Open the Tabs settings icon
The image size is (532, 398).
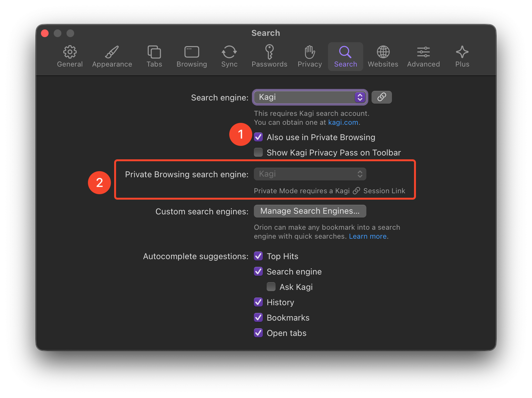(154, 52)
